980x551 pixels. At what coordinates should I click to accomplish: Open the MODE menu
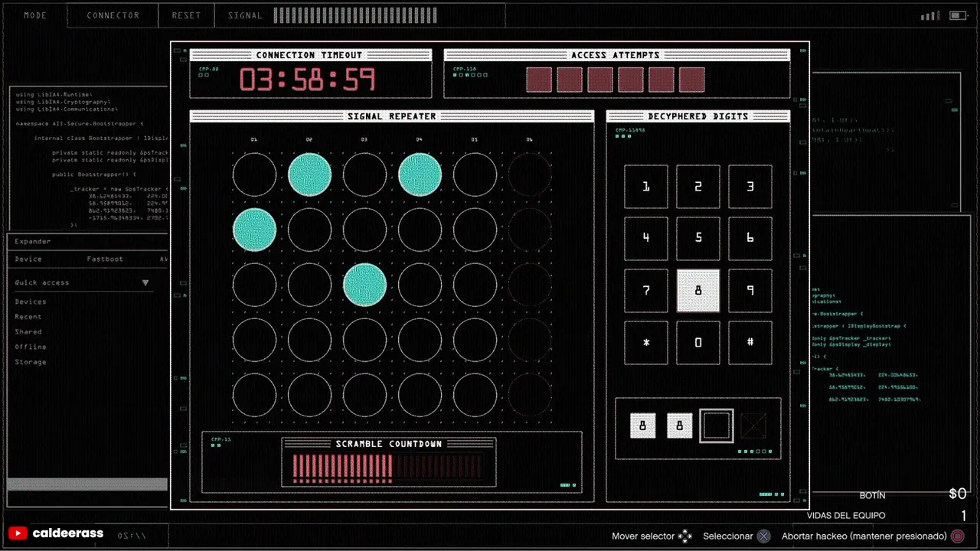(x=35, y=15)
